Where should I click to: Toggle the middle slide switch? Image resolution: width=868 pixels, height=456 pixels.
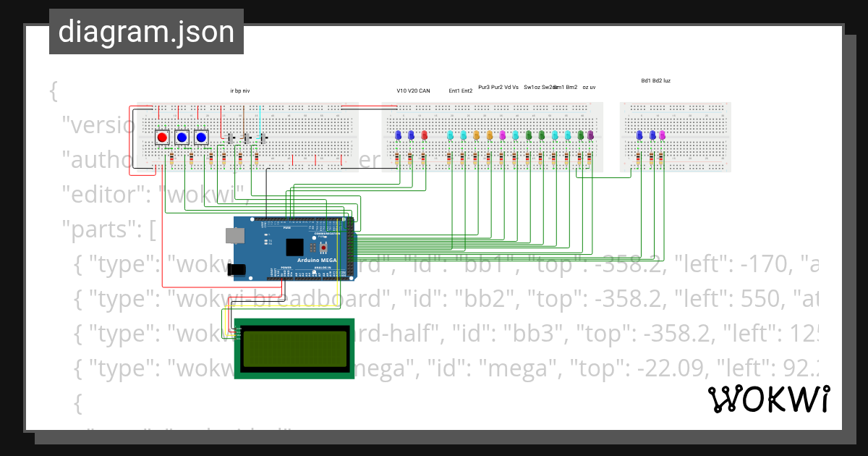pyautogui.click(x=247, y=138)
